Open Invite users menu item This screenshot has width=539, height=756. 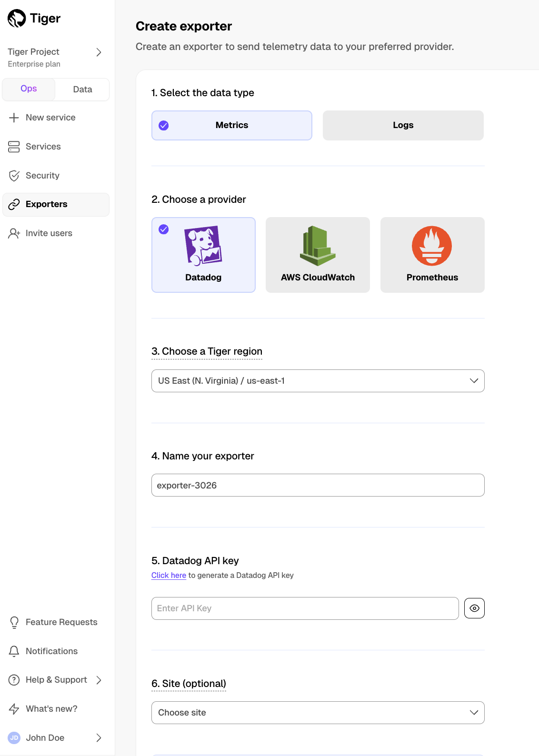[56, 233]
